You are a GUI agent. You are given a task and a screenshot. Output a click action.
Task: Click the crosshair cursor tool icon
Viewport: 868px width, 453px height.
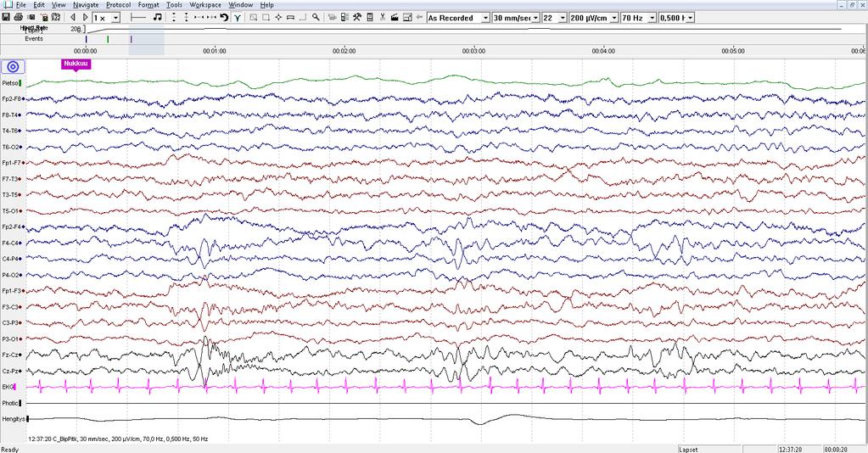pyautogui.click(x=278, y=17)
